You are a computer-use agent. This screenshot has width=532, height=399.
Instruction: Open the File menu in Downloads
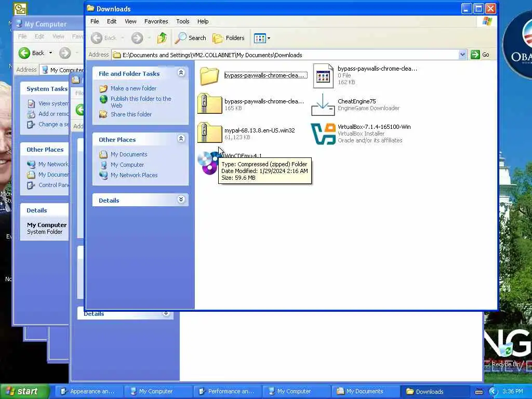95,21
